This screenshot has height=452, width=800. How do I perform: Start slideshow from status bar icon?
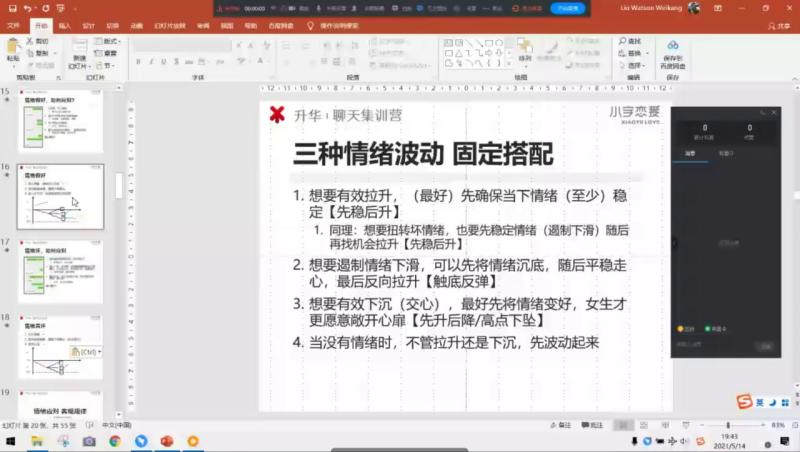(x=686, y=425)
